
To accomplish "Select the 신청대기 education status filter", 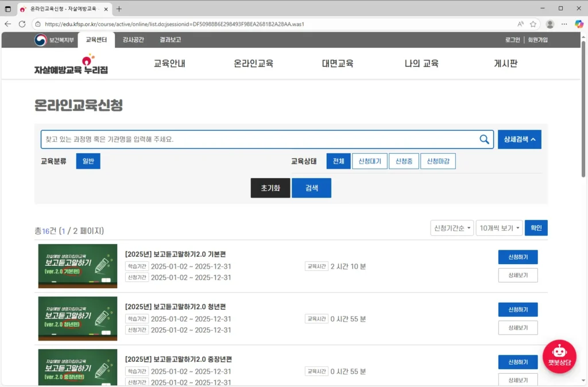I will [x=369, y=161].
